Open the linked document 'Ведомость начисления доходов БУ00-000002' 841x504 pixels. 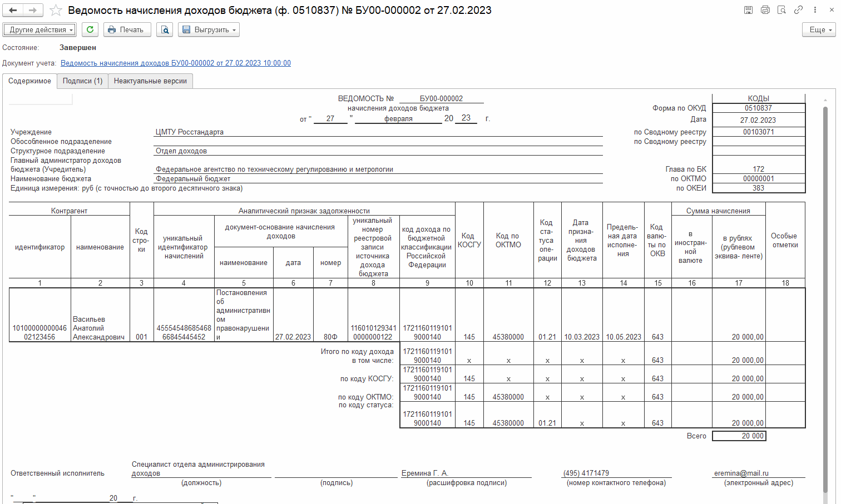click(176, 63)
